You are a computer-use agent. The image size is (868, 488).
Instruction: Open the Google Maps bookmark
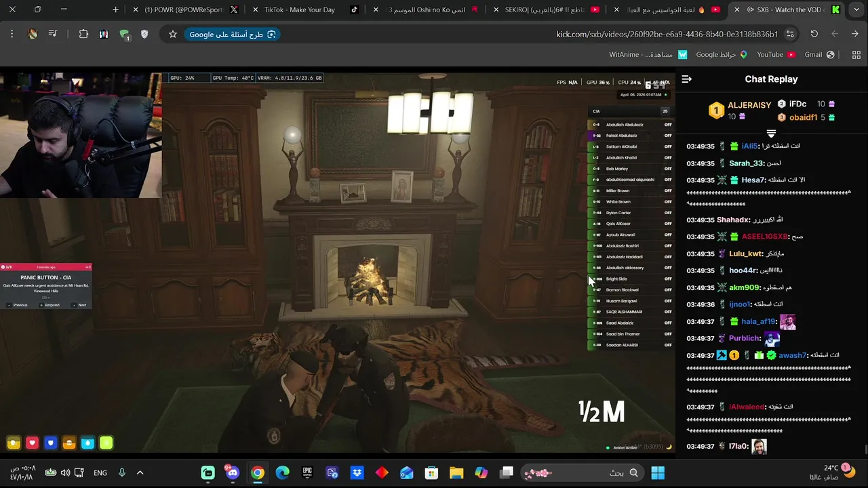click(x=722, y=55)
